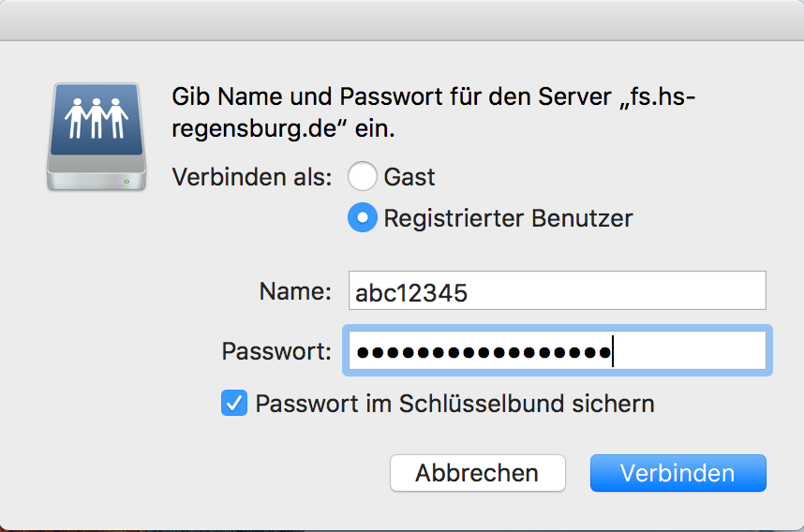The height and width of the screenshot is (532, 804).
Task: Click the "Name:" field label
Action: pyautogui.click(x=295, y=291)
